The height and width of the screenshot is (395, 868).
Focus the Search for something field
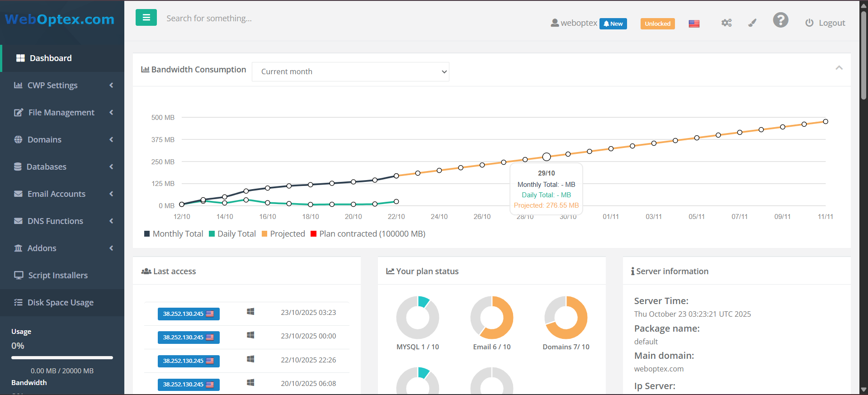tap(271, 19)
